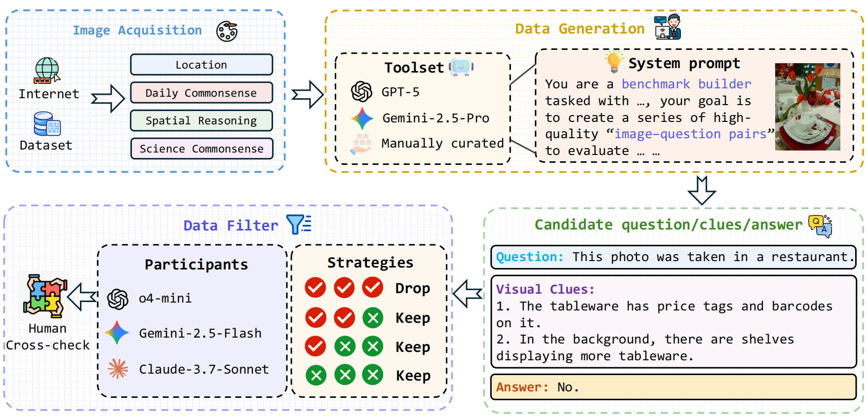This screenshot has height=420, width=868.
Task: Click the last green X in bottom Keep row
Action: pyautogui.click(x=373, y=375)
